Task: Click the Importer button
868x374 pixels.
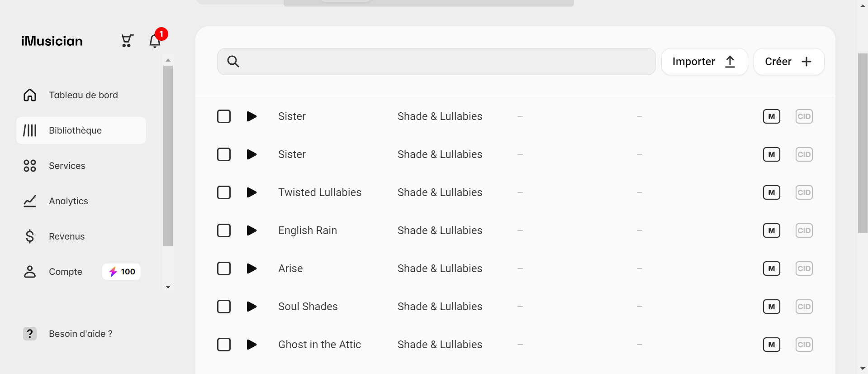Action: click(x=704, y=62)
